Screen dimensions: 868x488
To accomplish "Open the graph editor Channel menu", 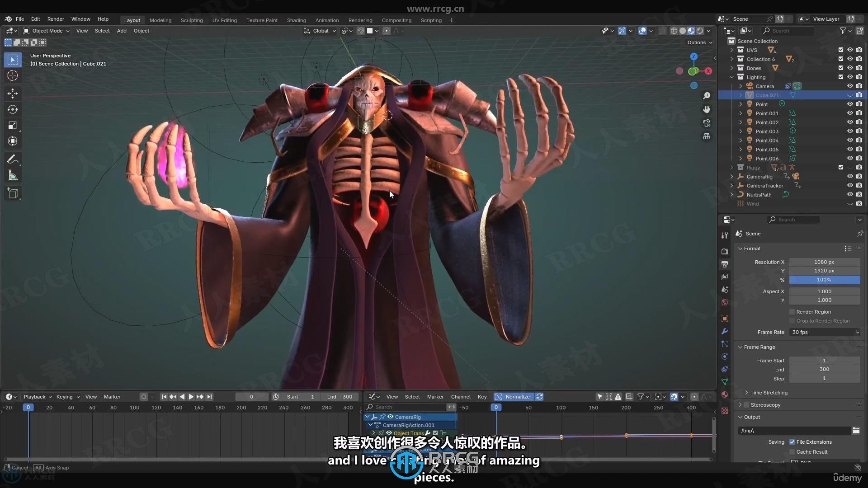I will pos(461,397).
